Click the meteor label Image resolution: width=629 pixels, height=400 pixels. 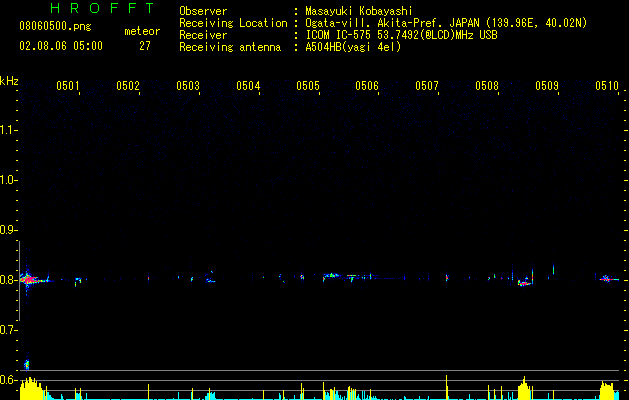(142, 31)
